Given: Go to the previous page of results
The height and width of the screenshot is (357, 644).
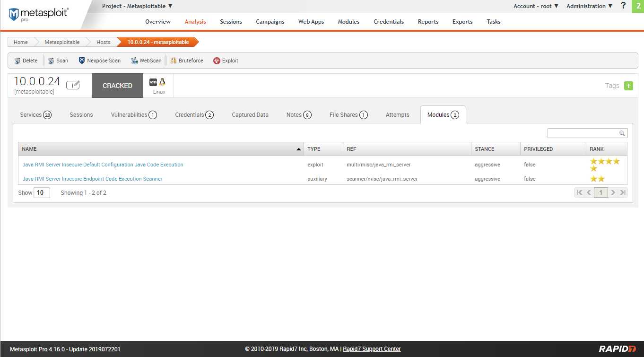Looking at the screenshot, I should (589, 192).
